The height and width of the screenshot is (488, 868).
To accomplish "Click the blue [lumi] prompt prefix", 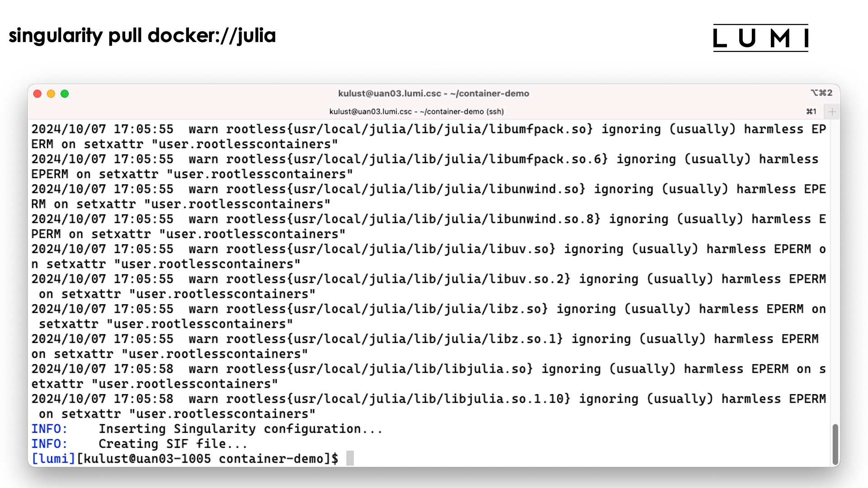I will click(x=53, y=459).
